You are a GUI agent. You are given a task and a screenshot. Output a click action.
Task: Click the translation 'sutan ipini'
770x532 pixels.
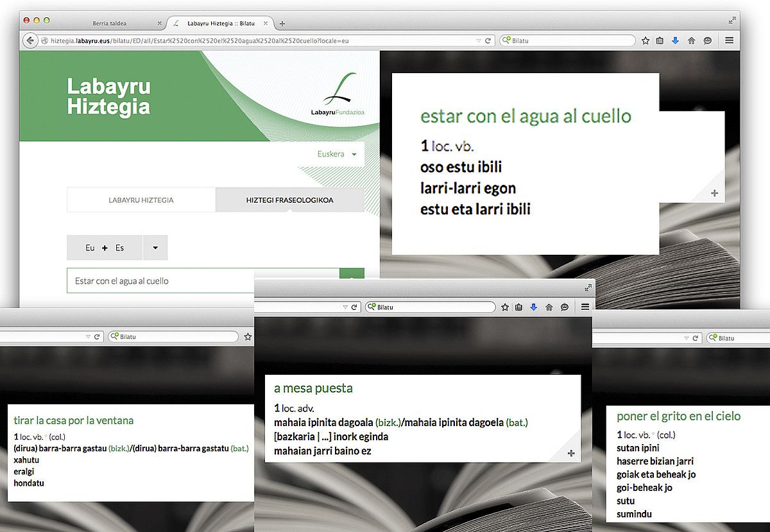tap(638, 448)
